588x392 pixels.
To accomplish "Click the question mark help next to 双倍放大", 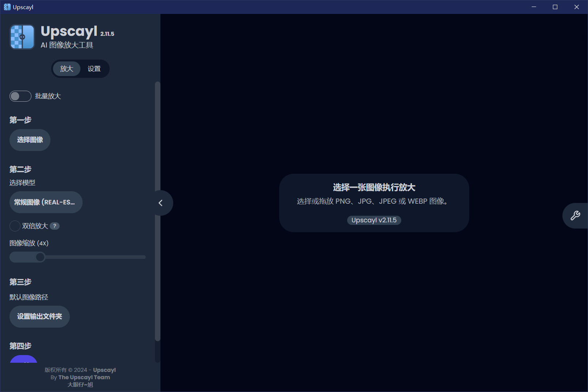I will [x=54, y=226].
